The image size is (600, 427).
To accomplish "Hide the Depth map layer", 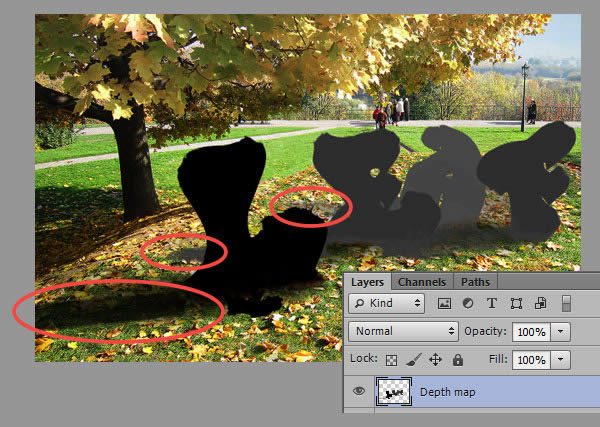I will (x=357, y=393).
